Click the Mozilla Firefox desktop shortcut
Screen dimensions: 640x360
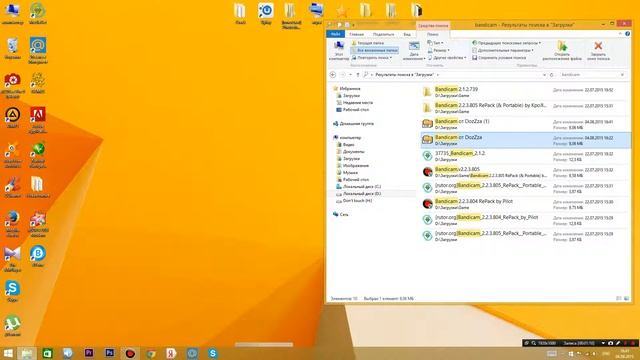[x=12, y=224]
